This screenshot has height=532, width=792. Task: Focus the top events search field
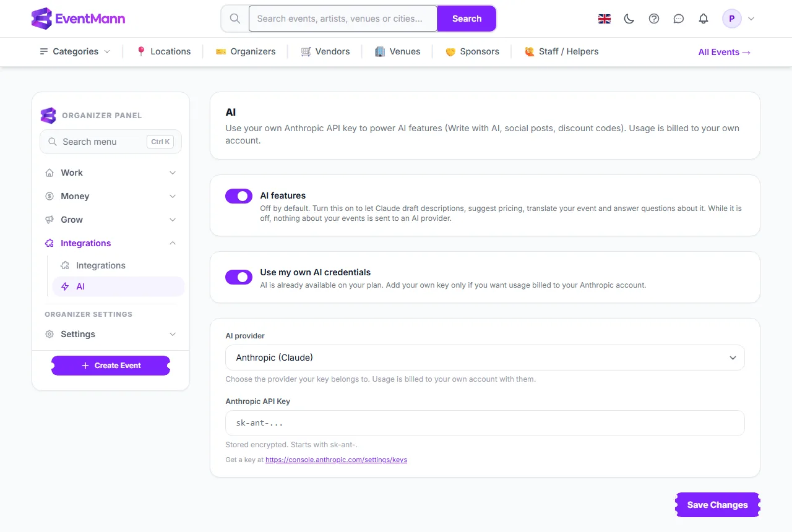[x=343, y=19]
